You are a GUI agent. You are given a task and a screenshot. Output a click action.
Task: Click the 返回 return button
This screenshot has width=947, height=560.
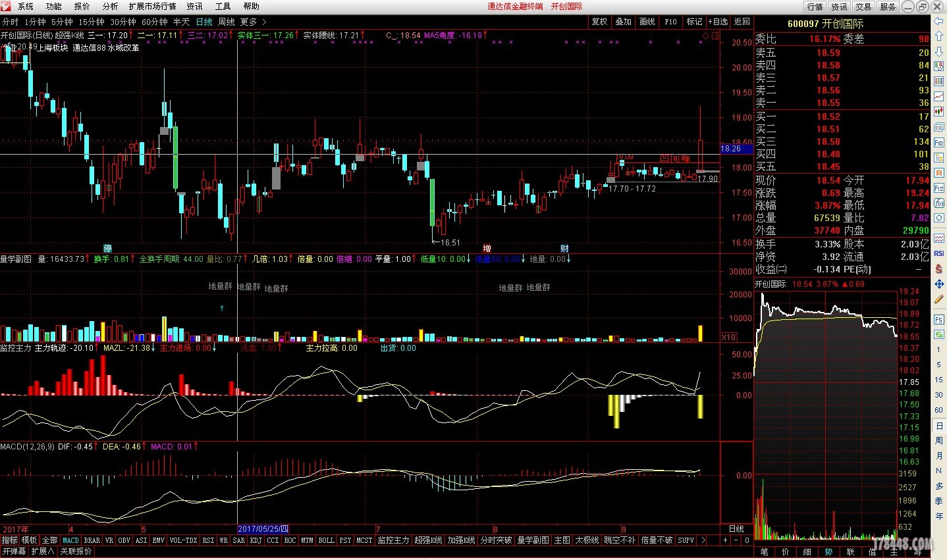(742, 22)
